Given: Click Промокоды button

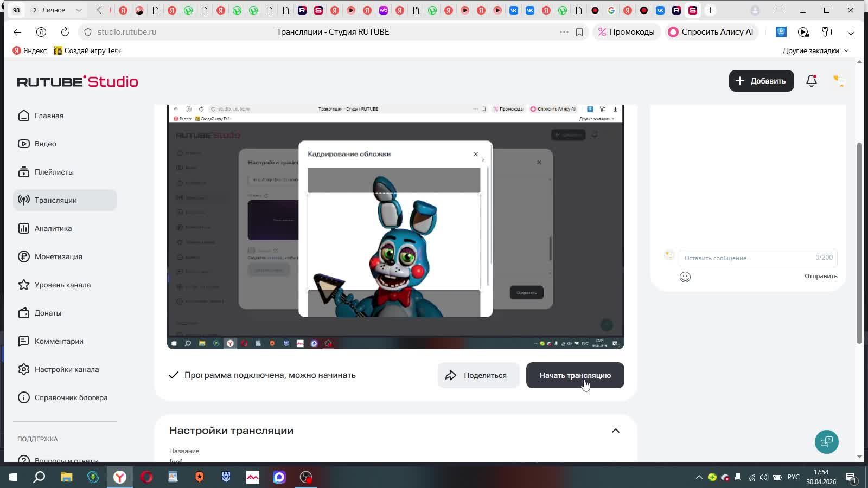Looking at the screenshot, I should coord(627,32).
